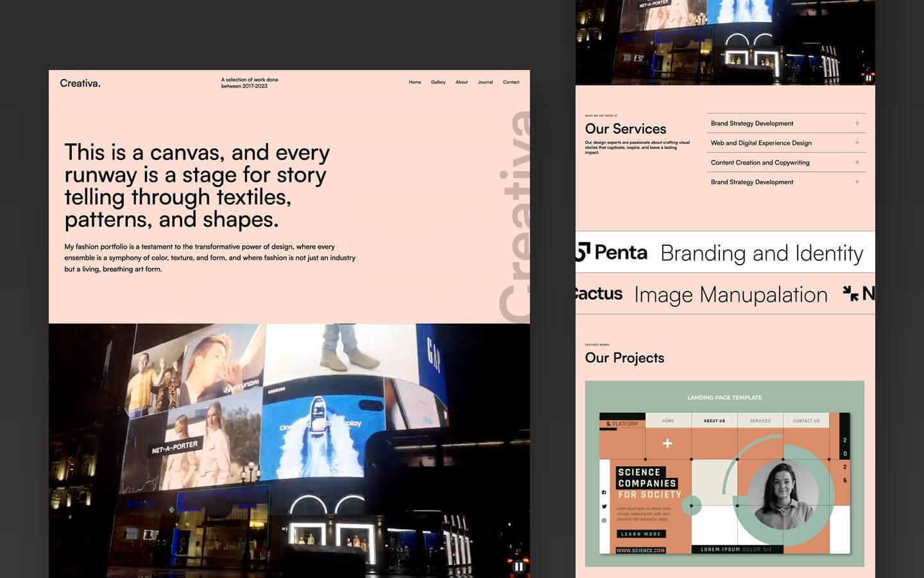Expand Web and Digital Experience Design
This screenshot has width=924, height=578.
tap(857, 143)
